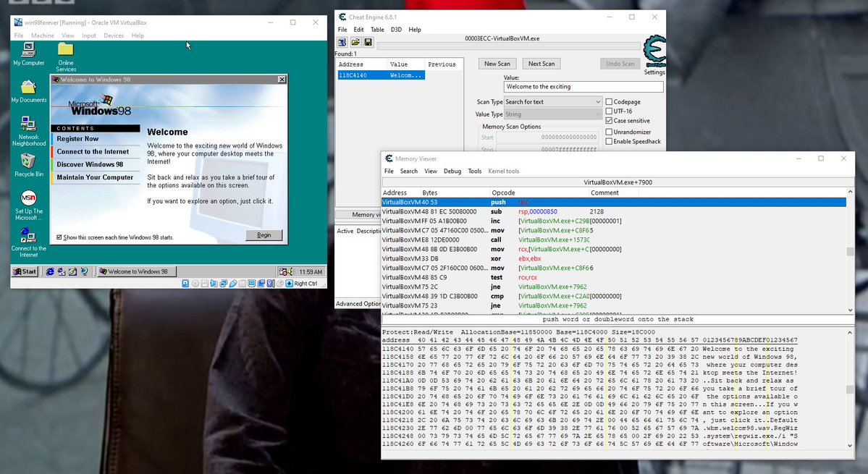Open the Debug menu in Memory Viewer
The height and width of the screenshot is (474, 868).
tap(452, 172)
